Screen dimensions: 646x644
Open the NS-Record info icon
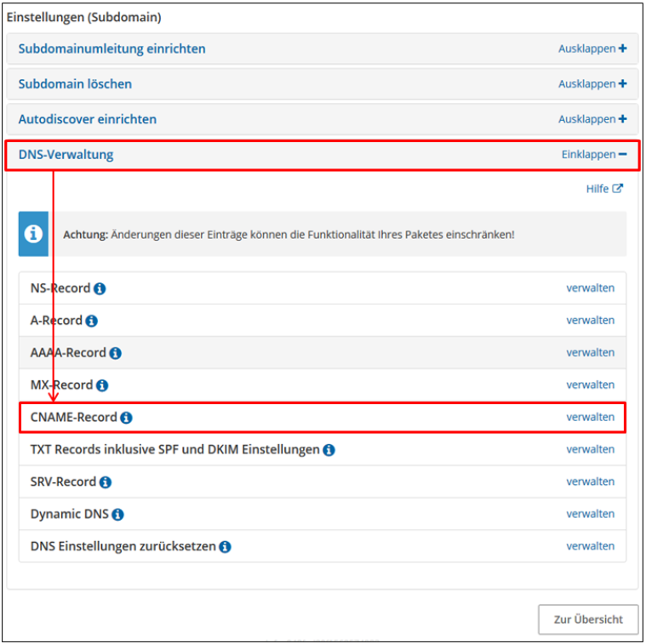click(x=100, y=288)
